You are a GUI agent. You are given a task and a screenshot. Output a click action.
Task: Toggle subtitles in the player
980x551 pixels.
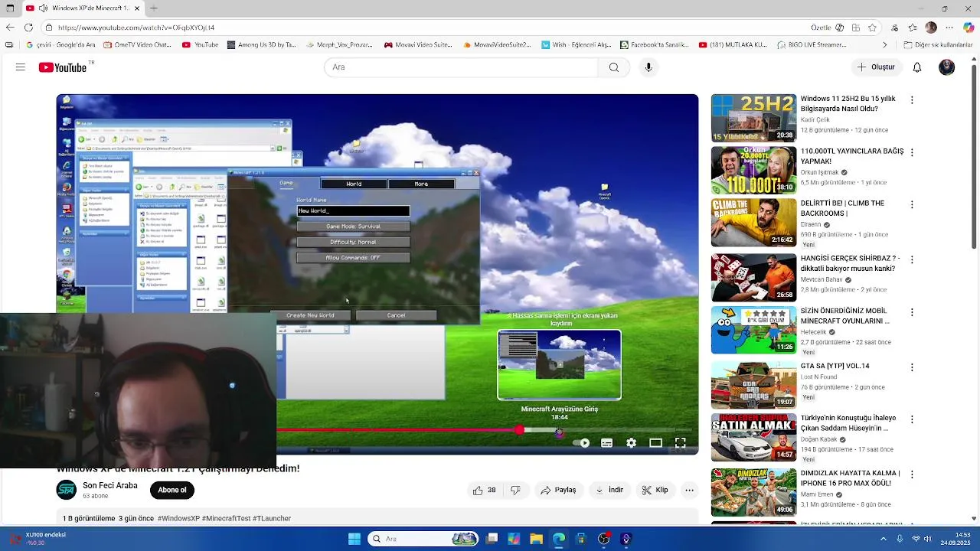pos(606,443)
